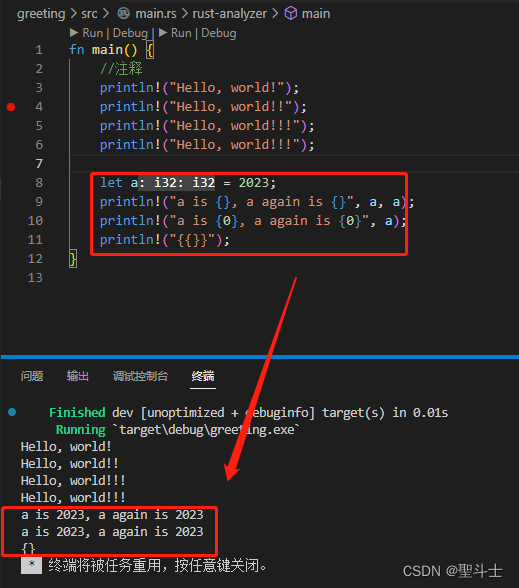Viewport: 519px width, 588px height.
Task: Click the second Debug code lens
Action: click(219, 33)
